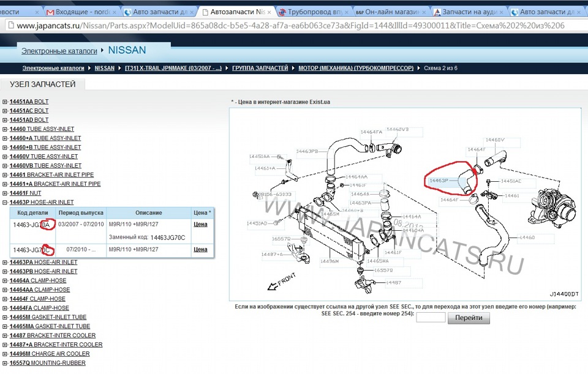The height and width of the screenshot is (374, 588).
Task: Click the 14463P label in diagram
Action: point(439,181)
